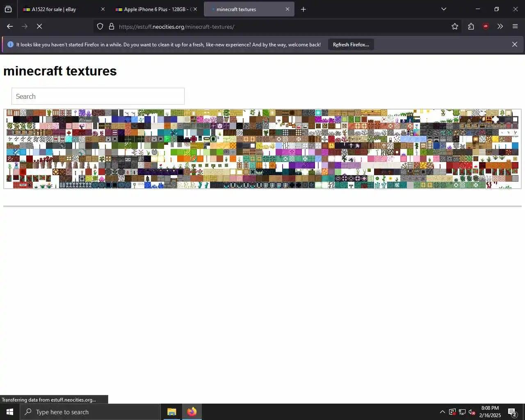
Task: Switch to the A1522 for sale eBay tab
Action: pyautogui.click(x=64, y=9)
